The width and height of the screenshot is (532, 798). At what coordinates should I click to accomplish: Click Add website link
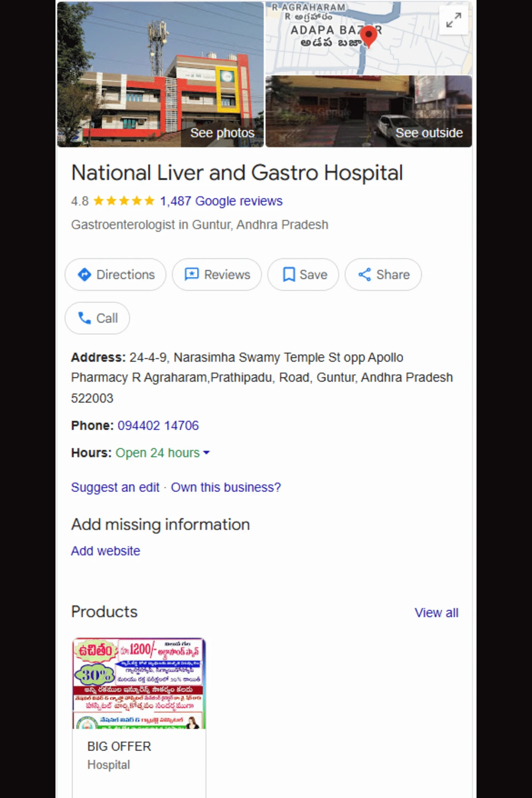coord(106,551)
